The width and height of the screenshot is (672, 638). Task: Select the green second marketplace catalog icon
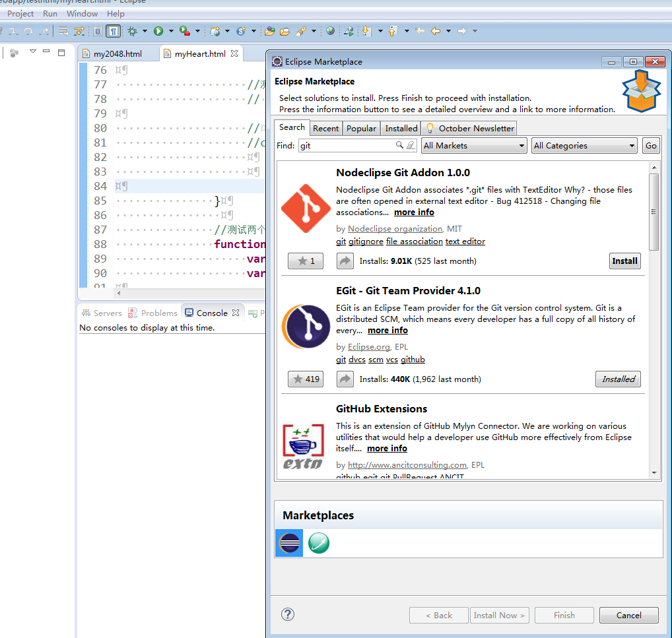tap(319, 543)
